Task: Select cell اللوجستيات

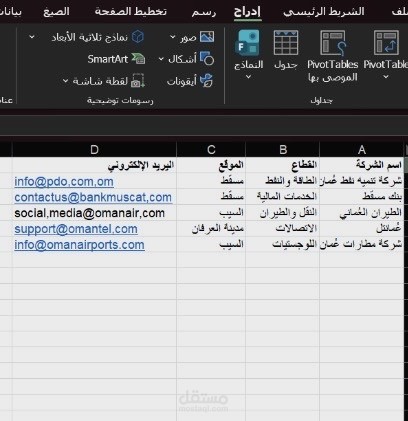Action: click(x=283, y=244)
